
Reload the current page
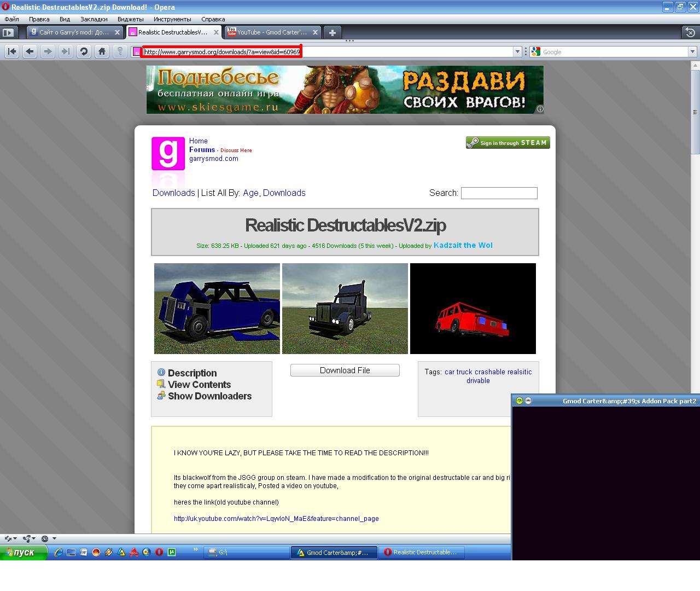tap(84, 51)
